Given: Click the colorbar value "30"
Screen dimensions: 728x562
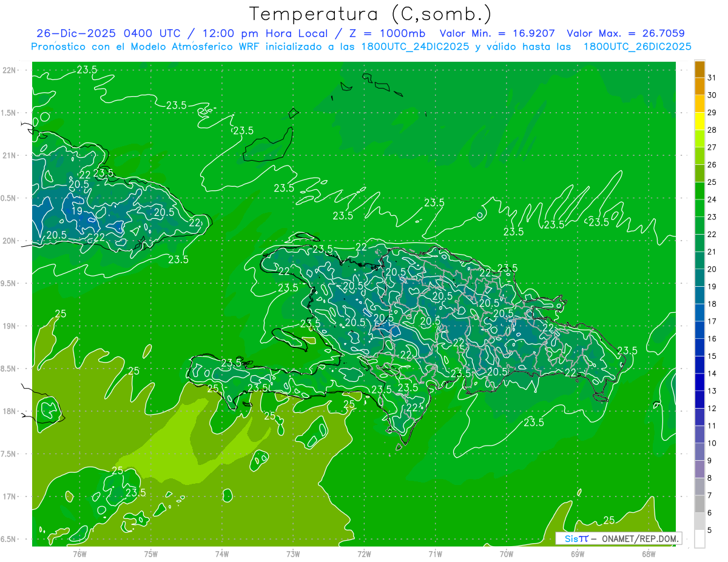Looking at the screenshot, I should 712,95.
